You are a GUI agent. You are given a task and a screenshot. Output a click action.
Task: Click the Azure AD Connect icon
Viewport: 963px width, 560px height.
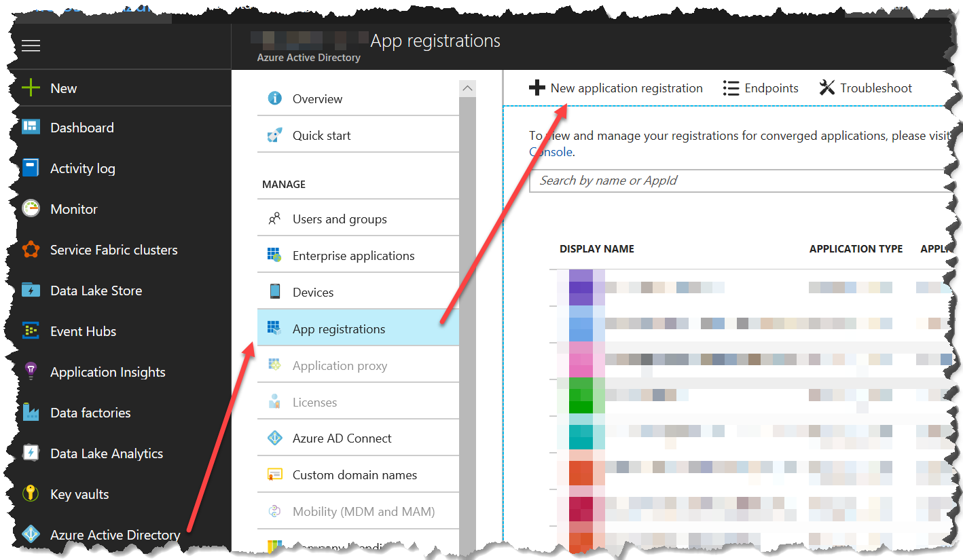pos(275,438)
